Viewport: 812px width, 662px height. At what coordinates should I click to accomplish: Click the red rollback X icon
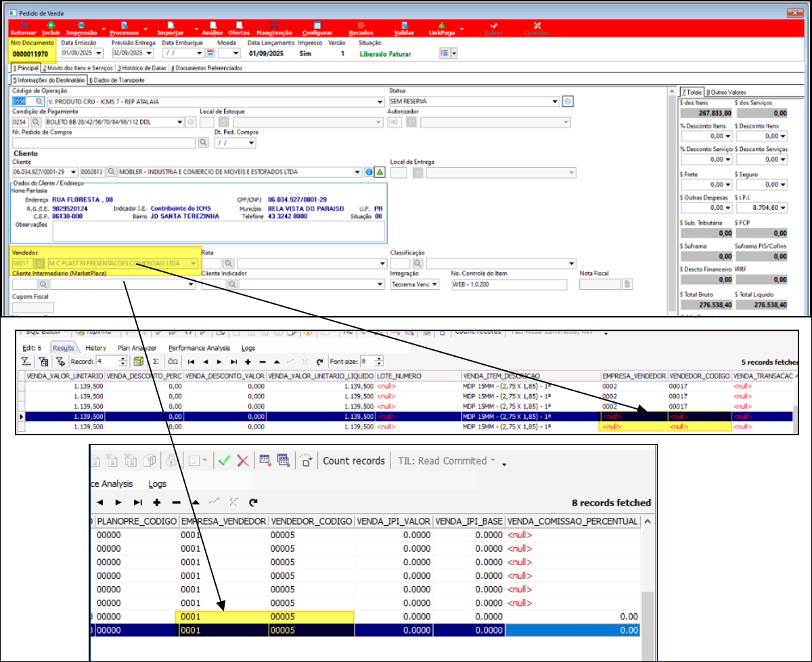pos(242,461)
